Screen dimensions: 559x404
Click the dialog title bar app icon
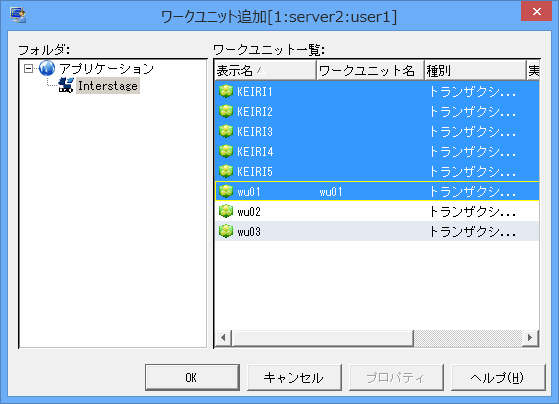[18, 15]
